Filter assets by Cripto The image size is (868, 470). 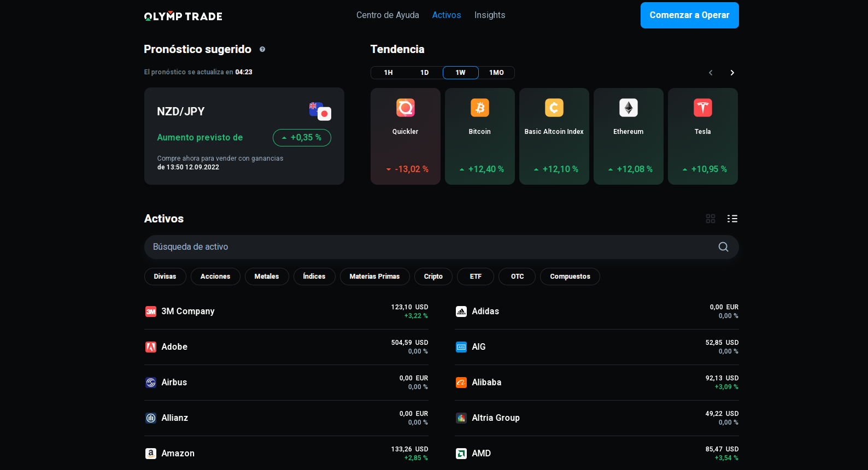pos(433,277)
